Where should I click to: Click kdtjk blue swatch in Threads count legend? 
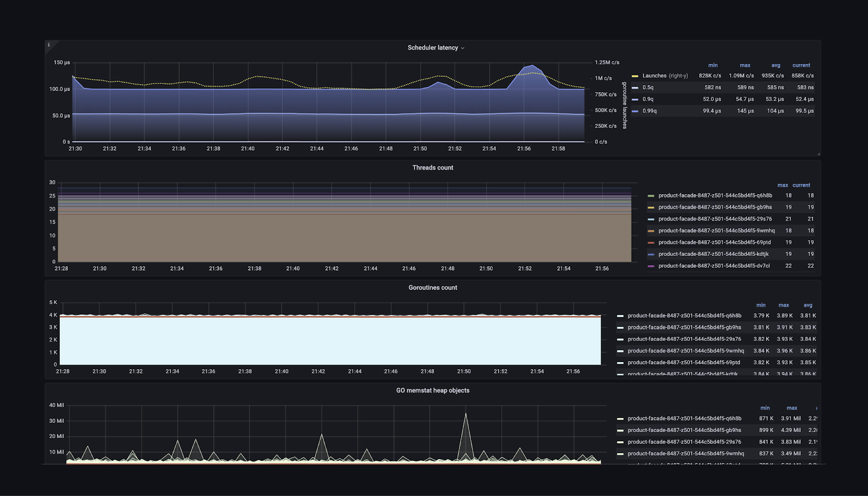[651, 254]
